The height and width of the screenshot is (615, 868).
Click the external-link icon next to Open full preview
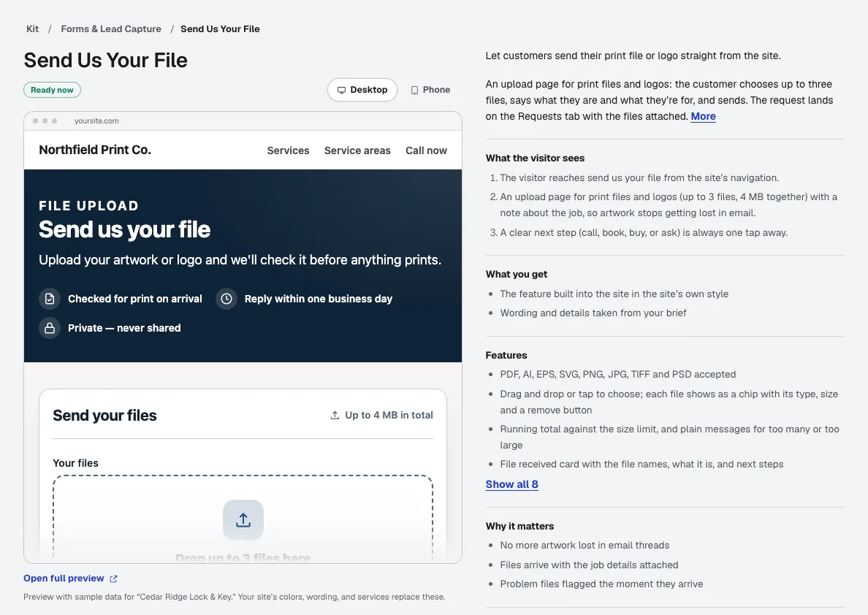click(113, 578)
